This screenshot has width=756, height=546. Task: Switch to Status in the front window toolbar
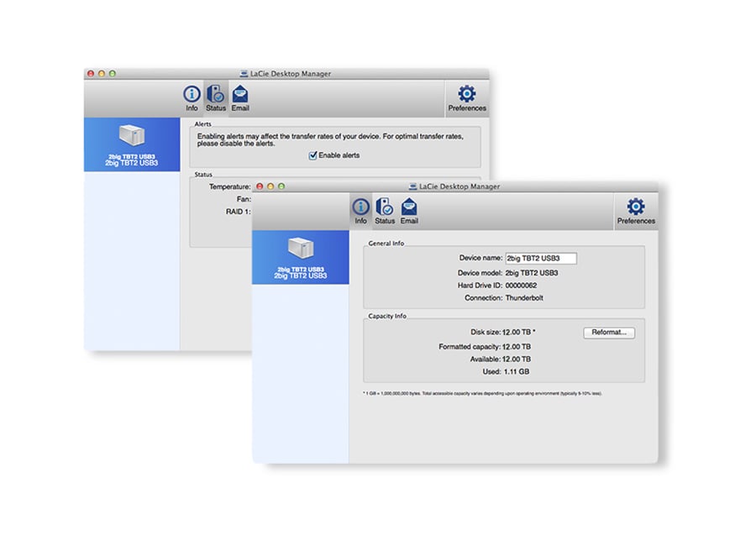pos(385,212)
